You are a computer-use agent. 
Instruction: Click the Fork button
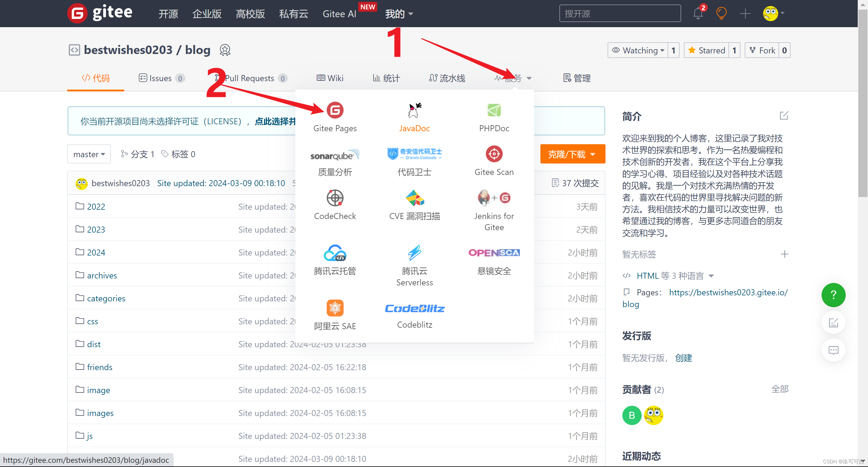[x=762, y=50]
